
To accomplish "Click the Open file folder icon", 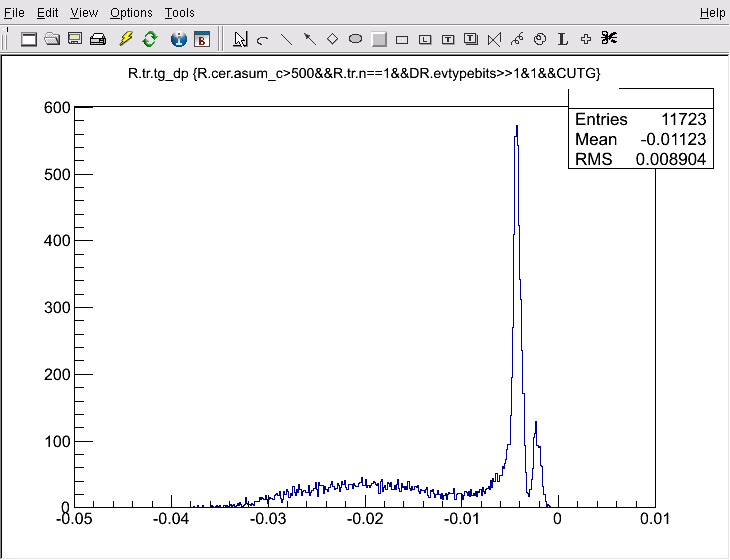I will point(52,39).
